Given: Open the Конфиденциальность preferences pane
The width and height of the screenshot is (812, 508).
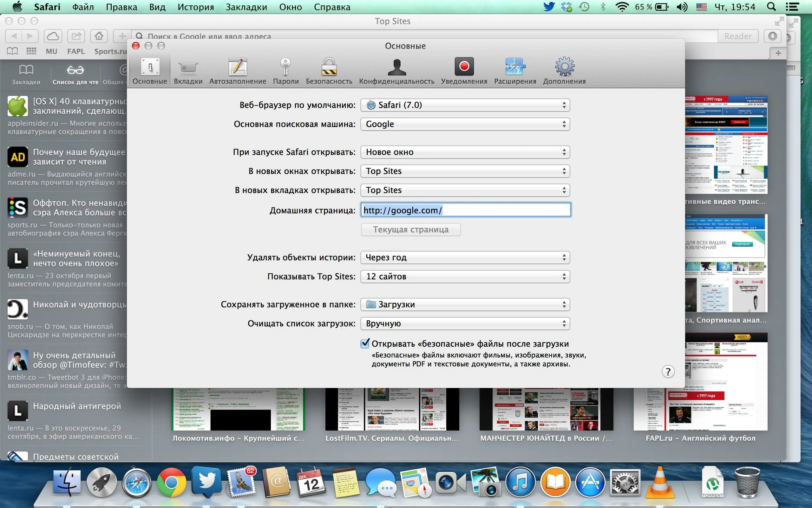Looking at the screenshot, I should pyautogui.click(x=396, y=71).
